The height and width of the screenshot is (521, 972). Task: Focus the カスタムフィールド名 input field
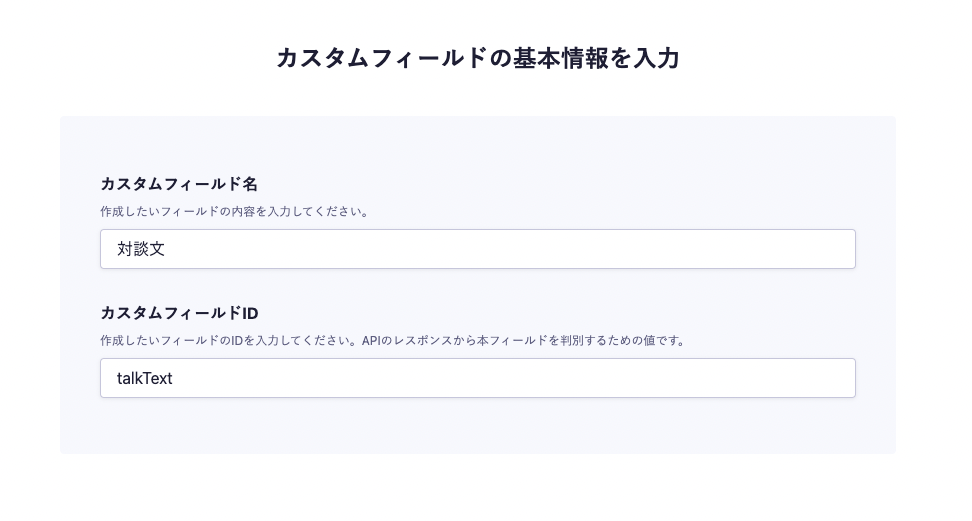477,249
